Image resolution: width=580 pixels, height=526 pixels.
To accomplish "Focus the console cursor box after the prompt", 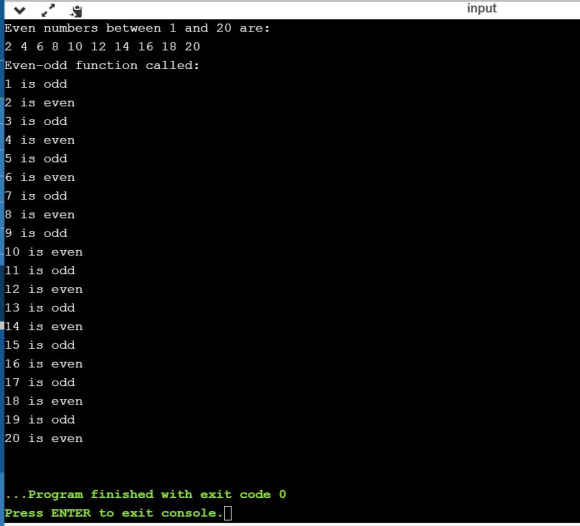I will 228,513.
